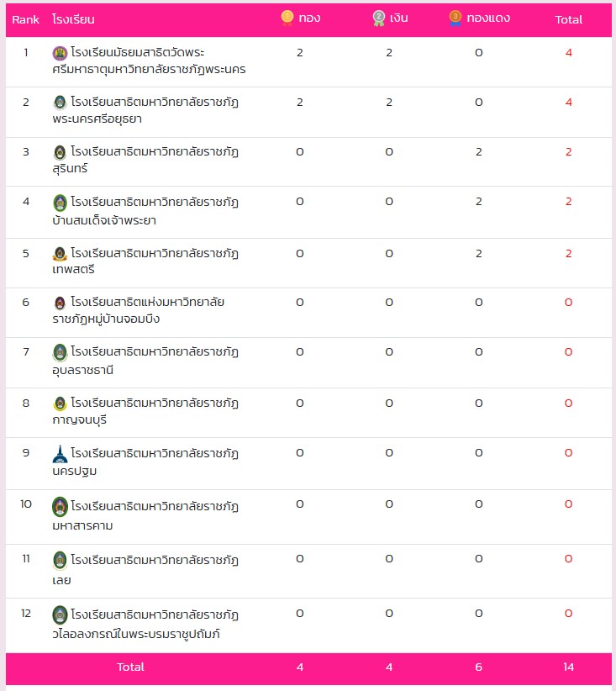
Task: Select school name ending กาญจนบุรี
Action: click(145, 412)
